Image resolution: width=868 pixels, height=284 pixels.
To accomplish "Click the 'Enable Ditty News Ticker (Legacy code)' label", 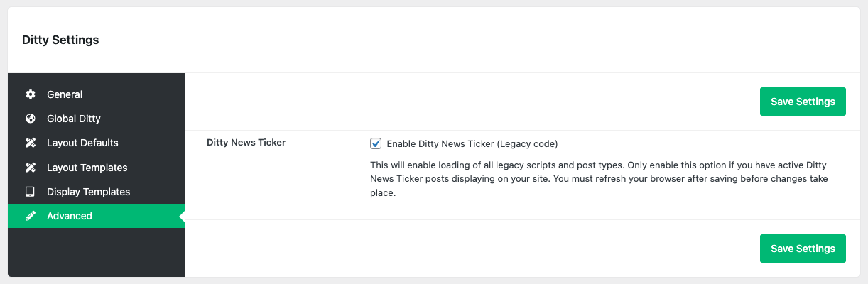I will pos(472,143).
